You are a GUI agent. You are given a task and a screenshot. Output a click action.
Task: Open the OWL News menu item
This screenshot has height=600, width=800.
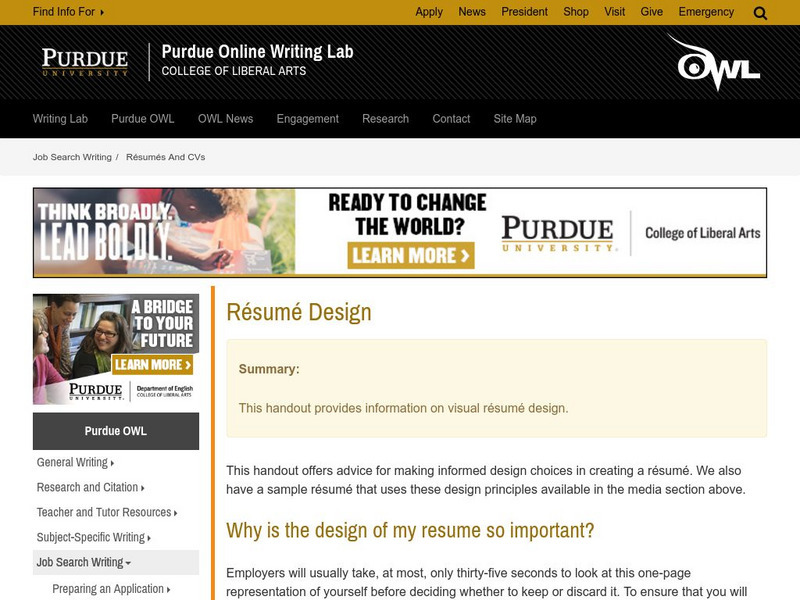click(x=225, y=118)
